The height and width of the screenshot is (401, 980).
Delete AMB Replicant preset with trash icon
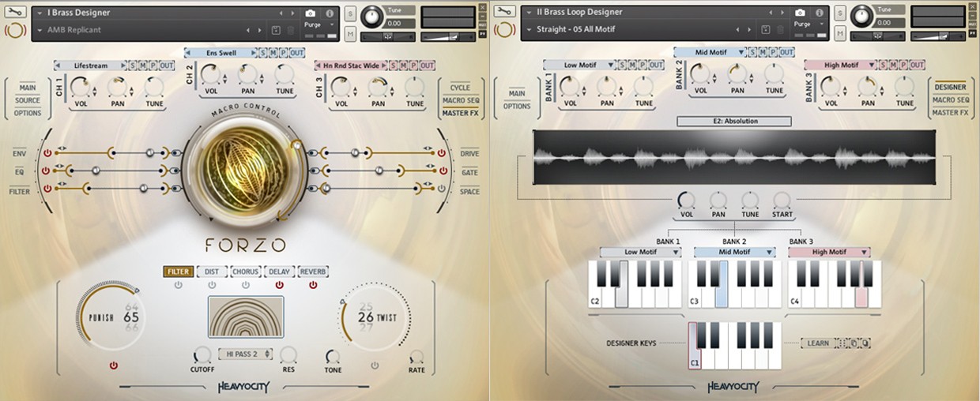coord(291,30)
